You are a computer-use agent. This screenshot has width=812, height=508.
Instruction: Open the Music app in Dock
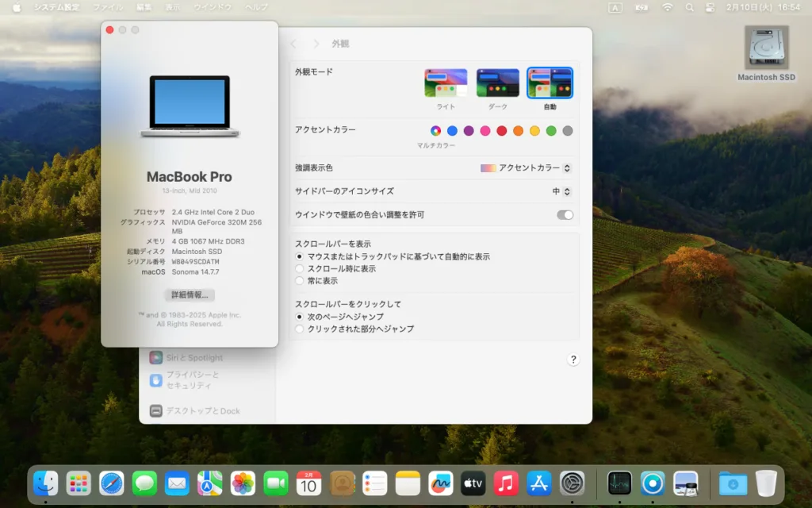tap(506, 483)
